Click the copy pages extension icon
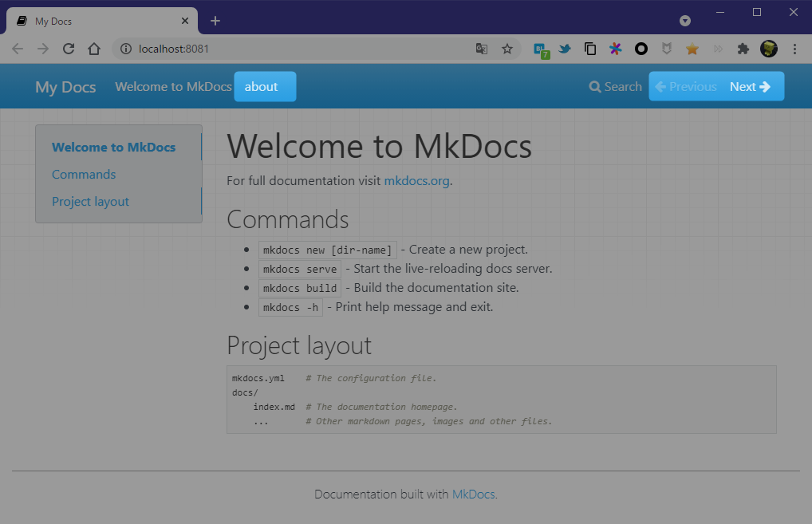The image size is (812, 524). pos(589,49)
